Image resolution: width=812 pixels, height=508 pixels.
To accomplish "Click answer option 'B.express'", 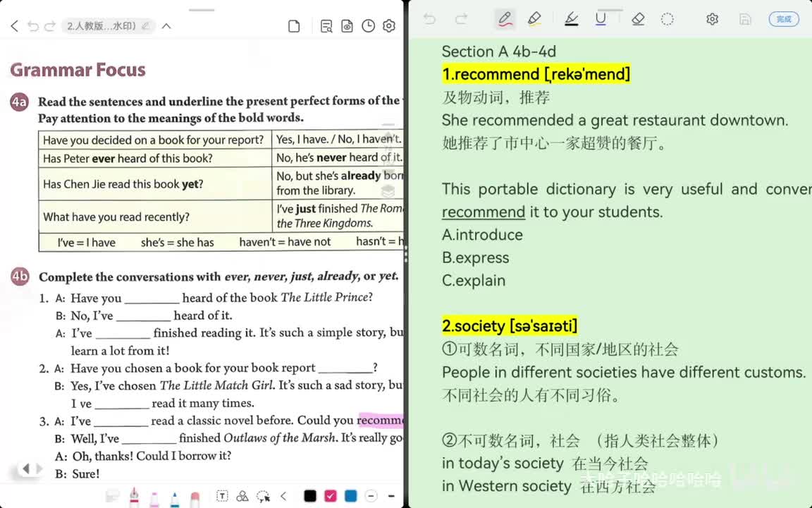I will tap(475, 258).
